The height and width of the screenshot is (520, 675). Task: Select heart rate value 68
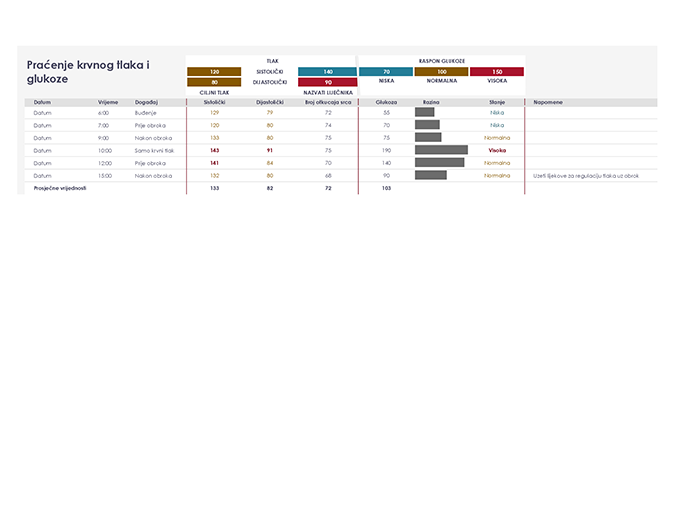coord(328,176)
